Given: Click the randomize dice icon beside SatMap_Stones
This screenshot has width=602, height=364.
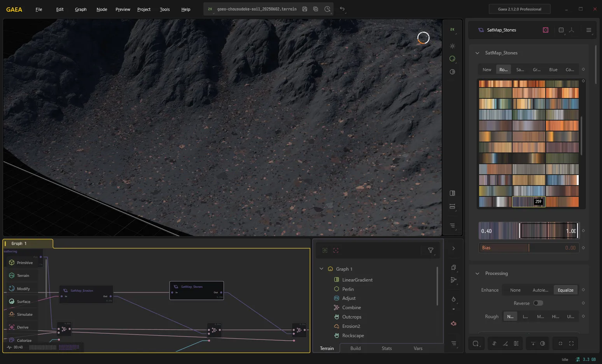Looking at the screenshot, I should (546, 30).
